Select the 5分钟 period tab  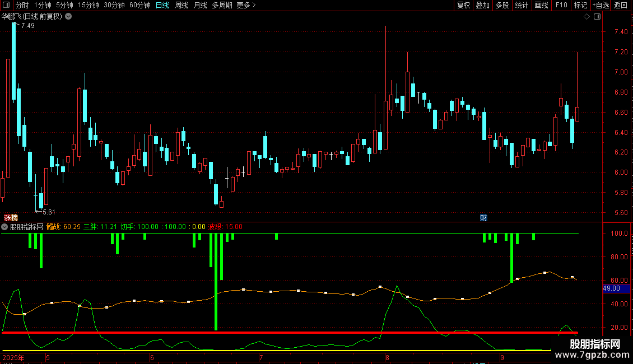click(64, 5)
